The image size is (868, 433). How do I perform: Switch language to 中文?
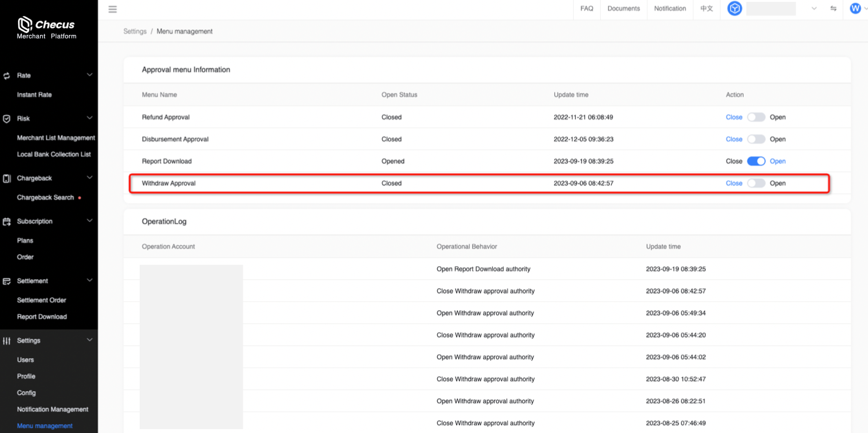(706, 8)
